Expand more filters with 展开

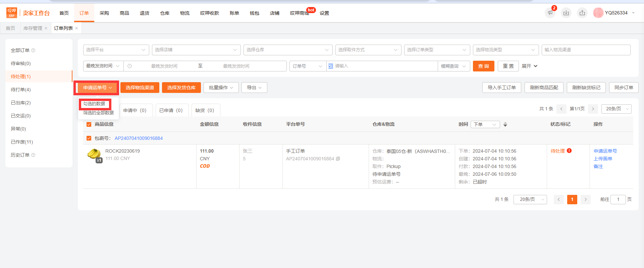tap(530, 66)
